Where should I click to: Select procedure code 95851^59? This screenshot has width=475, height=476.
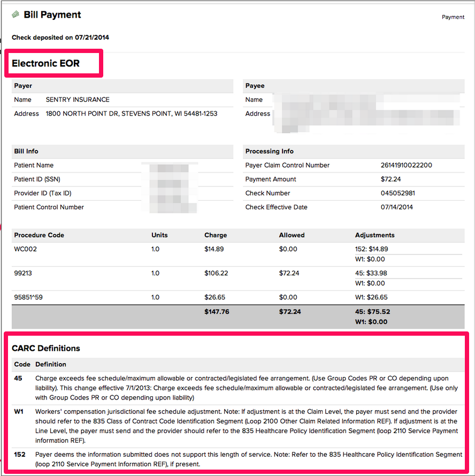click(x=28, y=297)
